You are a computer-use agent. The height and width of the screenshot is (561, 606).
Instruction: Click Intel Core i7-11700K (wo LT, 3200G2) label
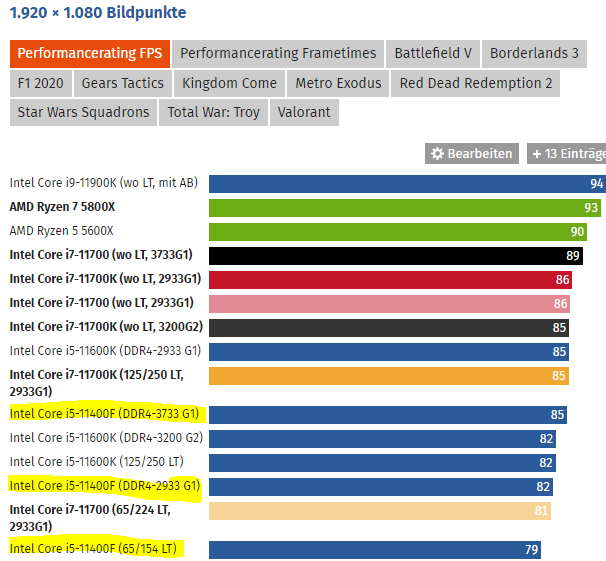(106, 327)
